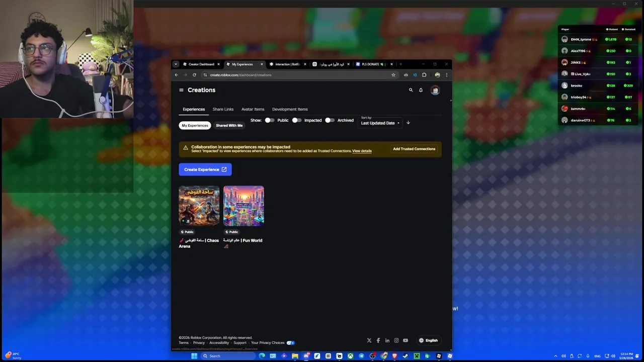Click the Chaos Arena experience title
This screenshot has height=362, width=644.
199,243
